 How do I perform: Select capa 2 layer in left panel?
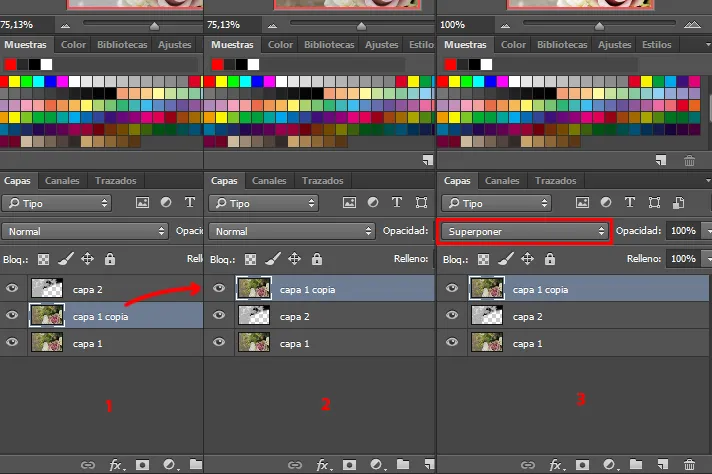pos(102,288)
